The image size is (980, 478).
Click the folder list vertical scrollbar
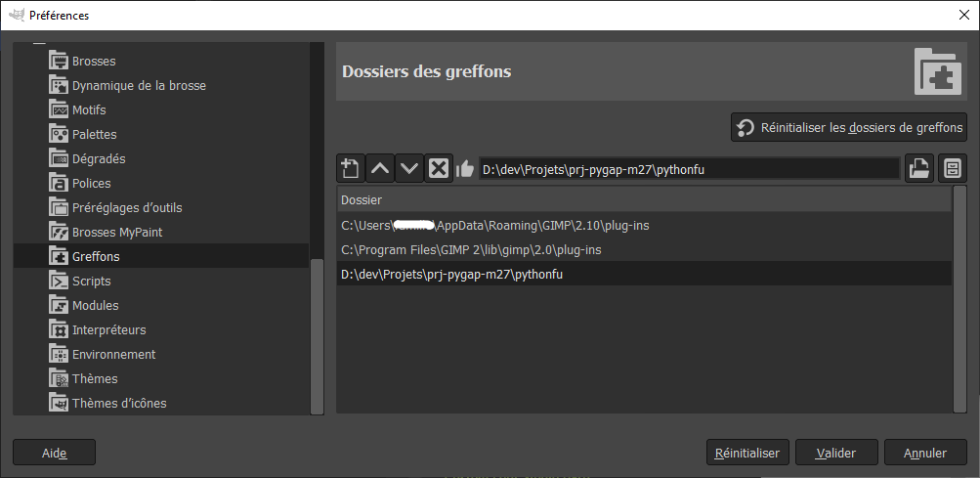(959, 299)
